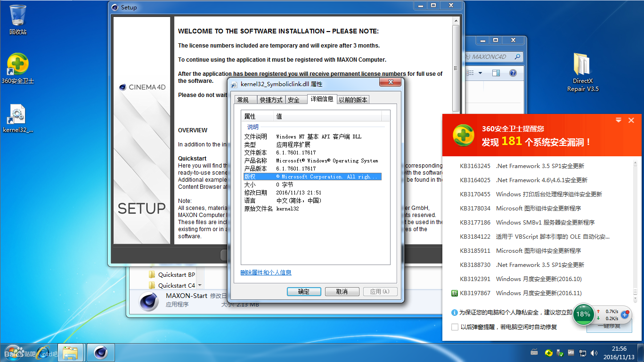Close the 360安全卫士 popup with the X
Image resolution: width=644 pixels, height=362 pixels.
pyautogui.click(x=631, y=121)
